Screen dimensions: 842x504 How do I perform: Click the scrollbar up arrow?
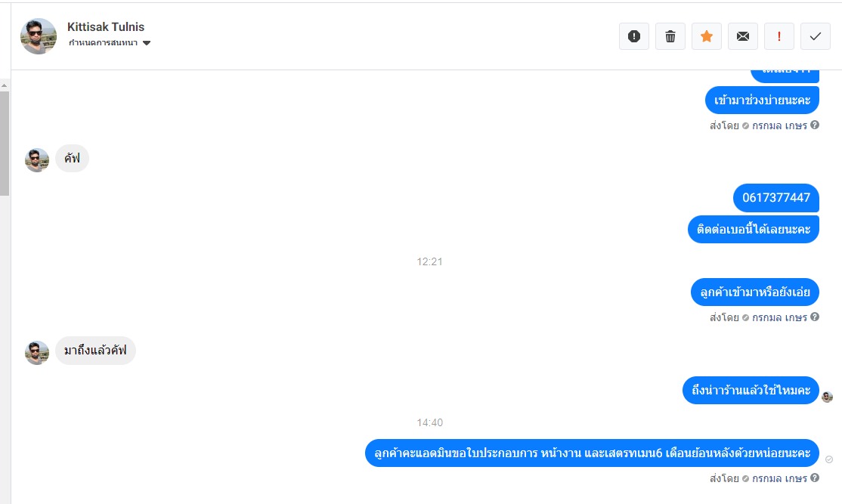[5, 85]
